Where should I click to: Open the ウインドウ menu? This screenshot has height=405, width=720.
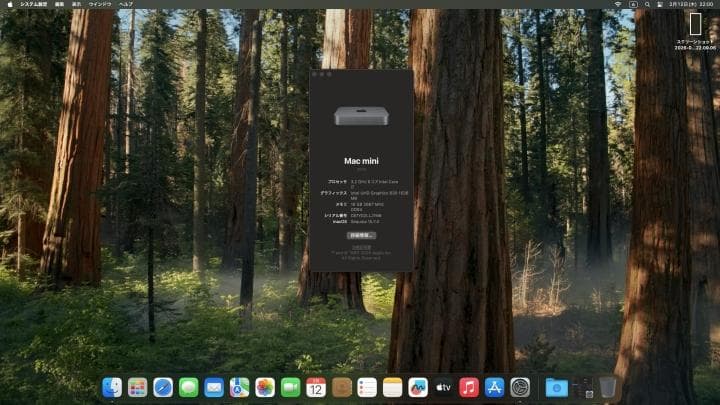[100, 4]
